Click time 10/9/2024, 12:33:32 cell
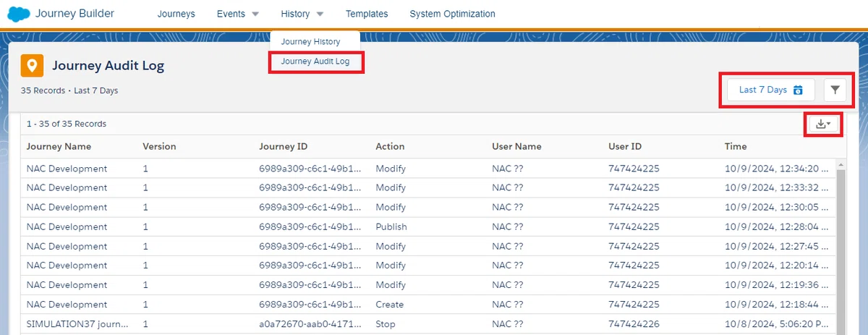The image size is (868, 335). click(776, 187)
